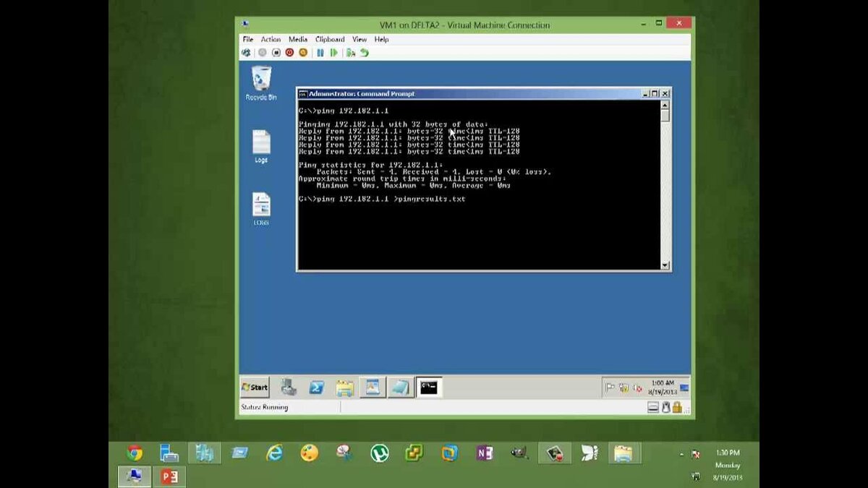Open File Explorer inside the virtual machine
Image resolution: width=868 pixels, height=488 pixels.
click(344, 388)
